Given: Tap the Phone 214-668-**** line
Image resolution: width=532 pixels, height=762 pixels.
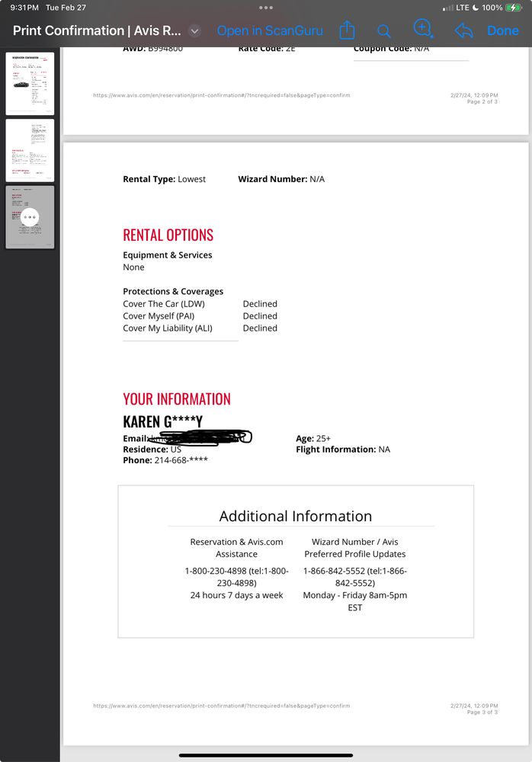Looking at the screenshot, I should tap(165, 460).
